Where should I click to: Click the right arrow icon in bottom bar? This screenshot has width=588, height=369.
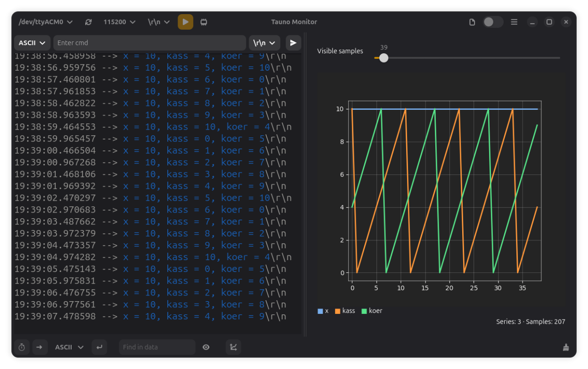pyautogui.click(x=40, y=347)
